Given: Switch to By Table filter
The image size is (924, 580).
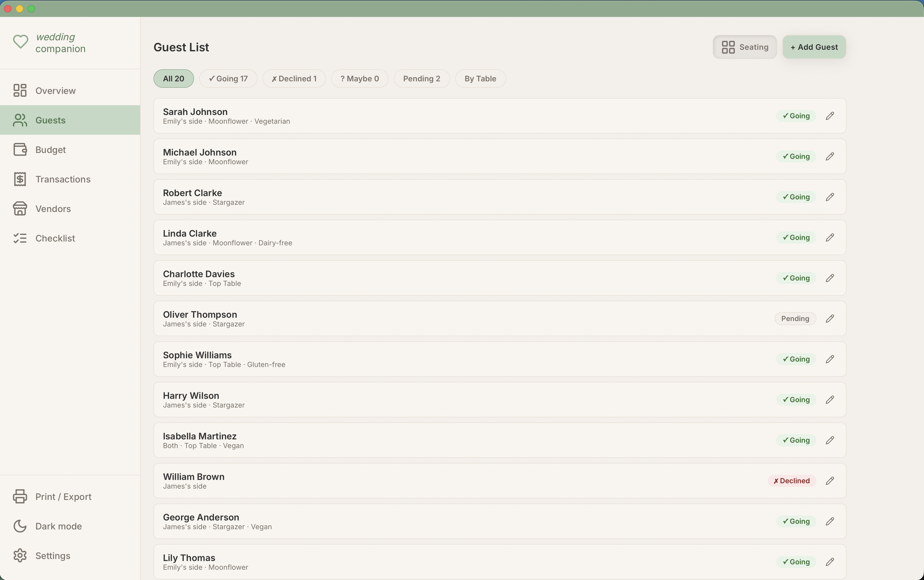Looking at the screenshot, I should pyautogui.click(x=480, y=79).
